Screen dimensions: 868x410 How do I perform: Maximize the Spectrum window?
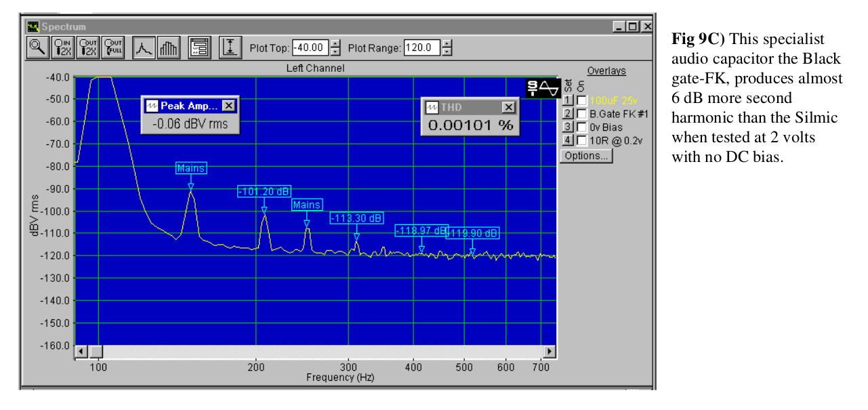pos(632,26)
